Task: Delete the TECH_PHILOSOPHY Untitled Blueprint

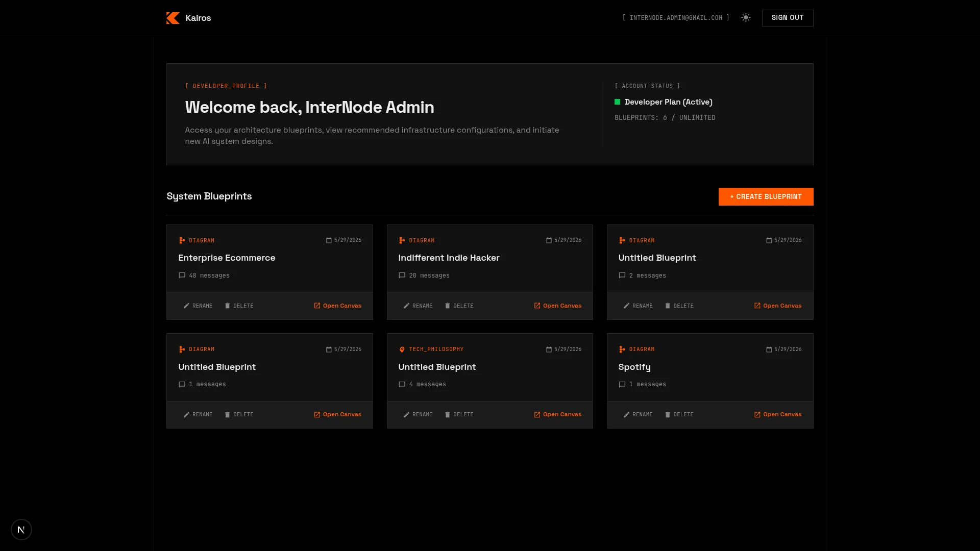Action: (459, 414)
